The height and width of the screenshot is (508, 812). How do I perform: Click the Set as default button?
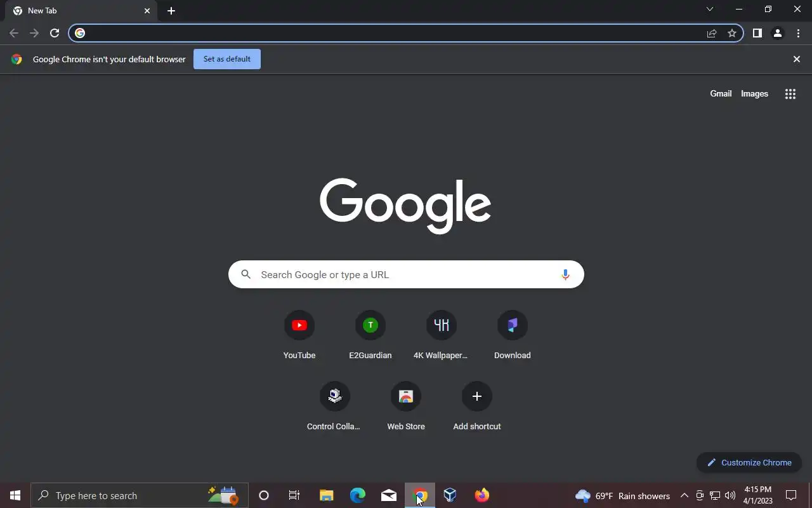pos(227,59)
